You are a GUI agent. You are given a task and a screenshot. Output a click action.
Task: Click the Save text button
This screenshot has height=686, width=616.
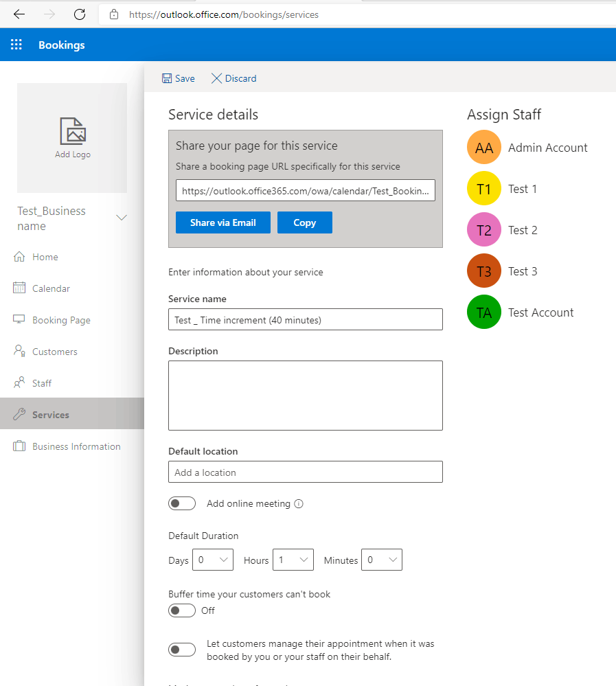(x=185, y=78)
